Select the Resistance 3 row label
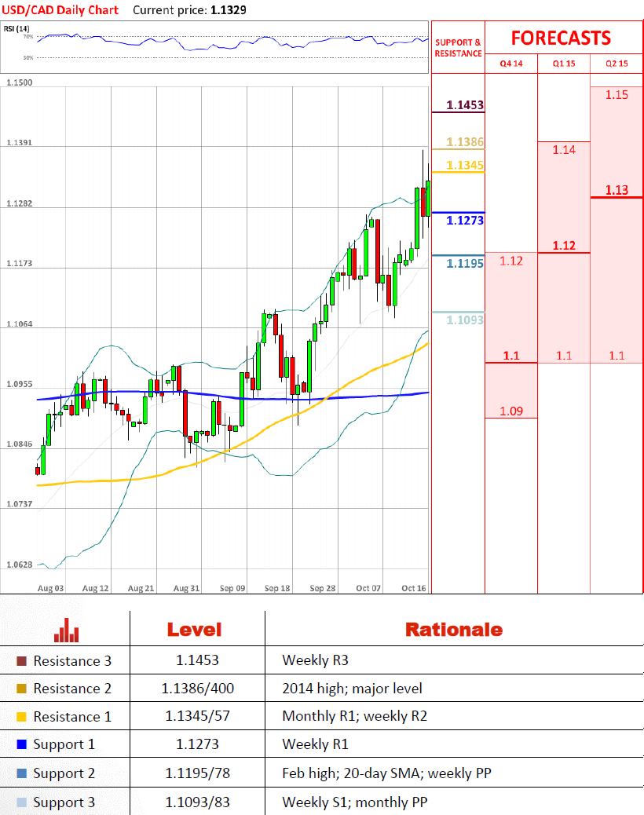 point(72,661)
